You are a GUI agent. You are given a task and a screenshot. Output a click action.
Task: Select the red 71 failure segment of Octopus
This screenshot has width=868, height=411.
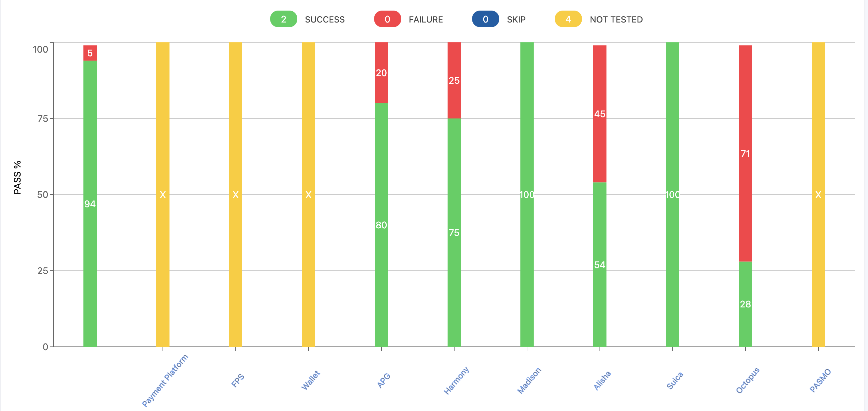(x=746, y=153)
